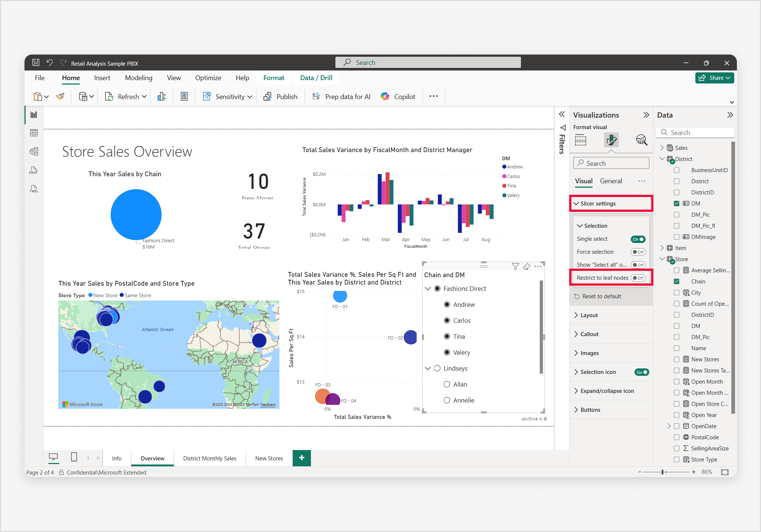761x532 pixels.
Task: Switch to desktop layout icon
Action: pos(53,457)
